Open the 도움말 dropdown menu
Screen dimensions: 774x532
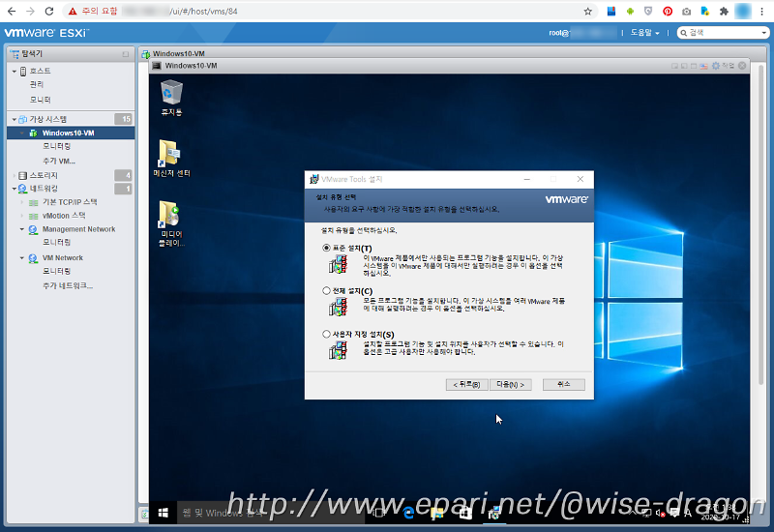(x=644, y=33)
